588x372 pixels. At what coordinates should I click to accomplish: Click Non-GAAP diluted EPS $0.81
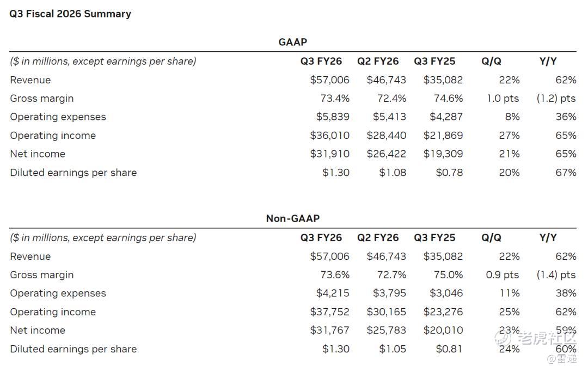click(449, 349)
